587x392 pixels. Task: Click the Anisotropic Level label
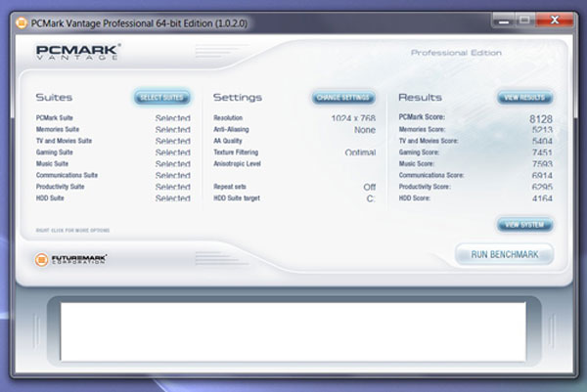[237, 164]
